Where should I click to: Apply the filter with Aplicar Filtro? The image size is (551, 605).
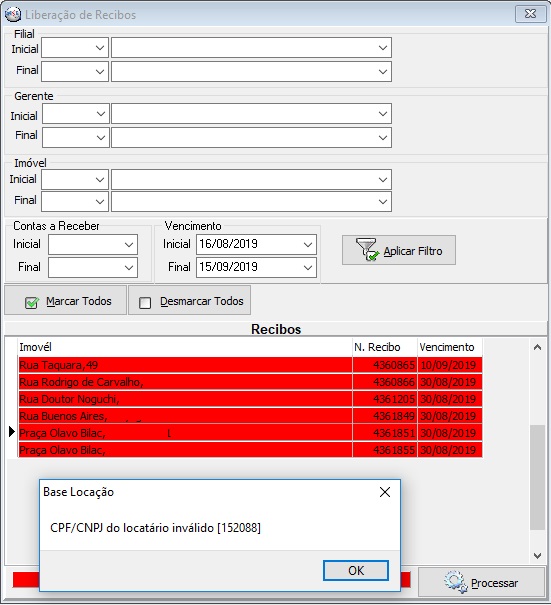coord(399,250)
